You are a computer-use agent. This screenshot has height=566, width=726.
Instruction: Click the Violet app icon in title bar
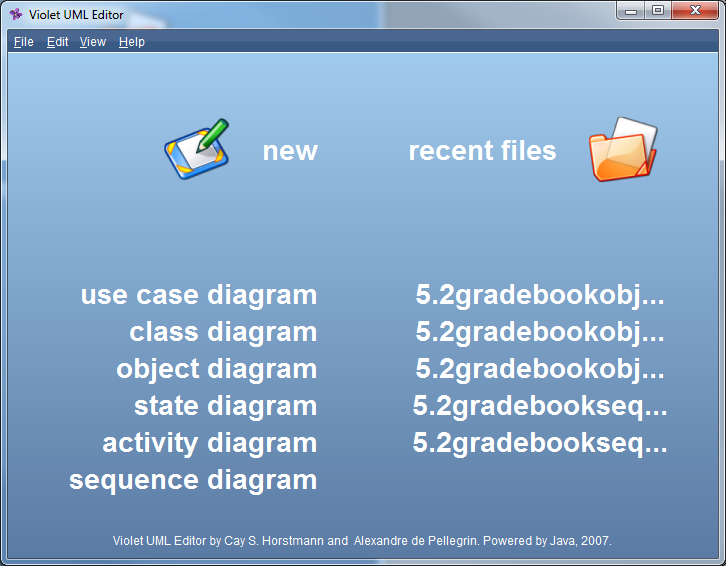coord(16,14)
